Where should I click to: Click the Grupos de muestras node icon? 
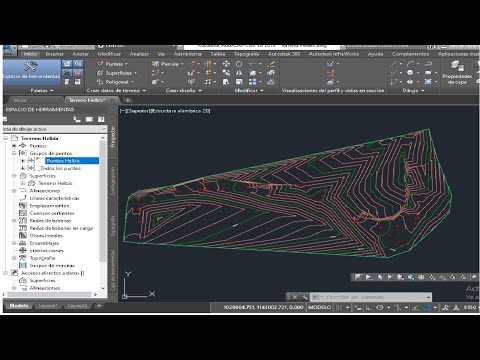23,265
